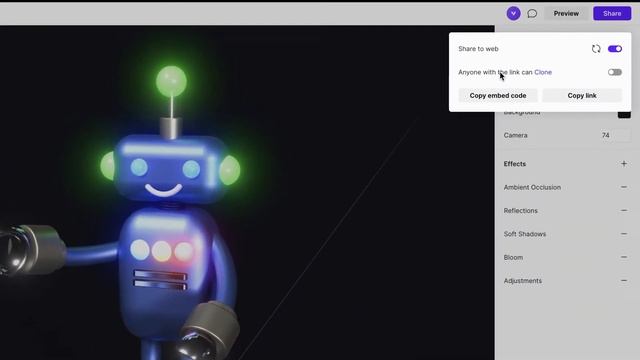Image resolution: width=640 pixels, height=360 pixels.
Task: Remove the Bloom effect via its minus icon
Action: [x=624, y=257]
